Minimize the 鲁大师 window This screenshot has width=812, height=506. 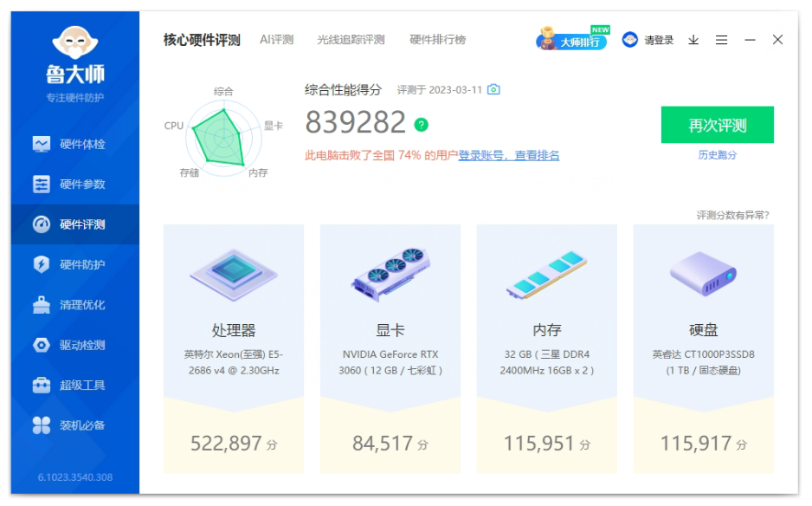point(750,40)
